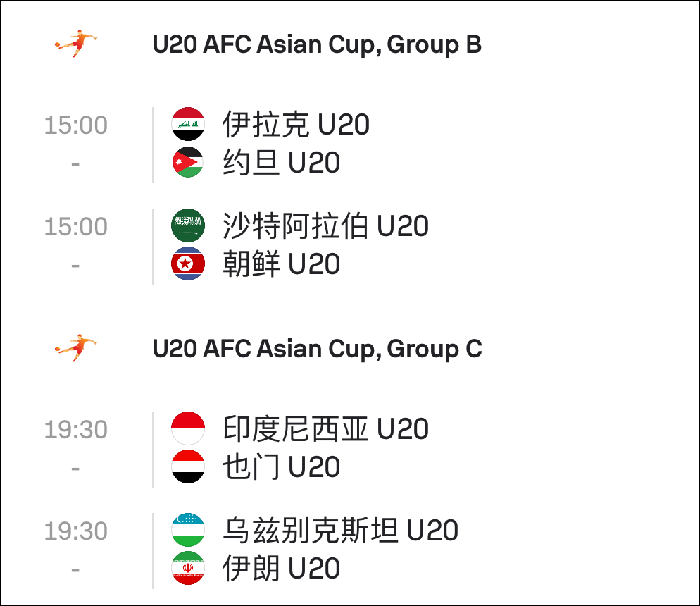The width and height of the screenshot is (700, 606).
Task: Click the Iran U20 flag icon
Action: coord(188,567)
